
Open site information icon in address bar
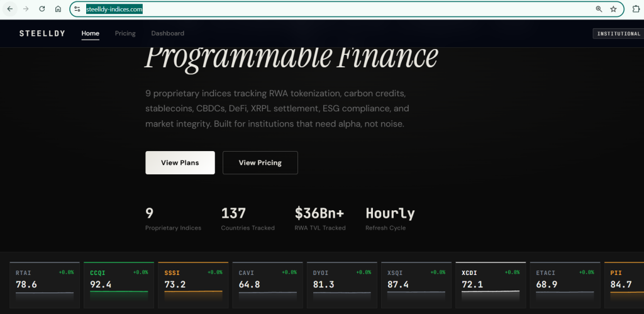point(77,9)
